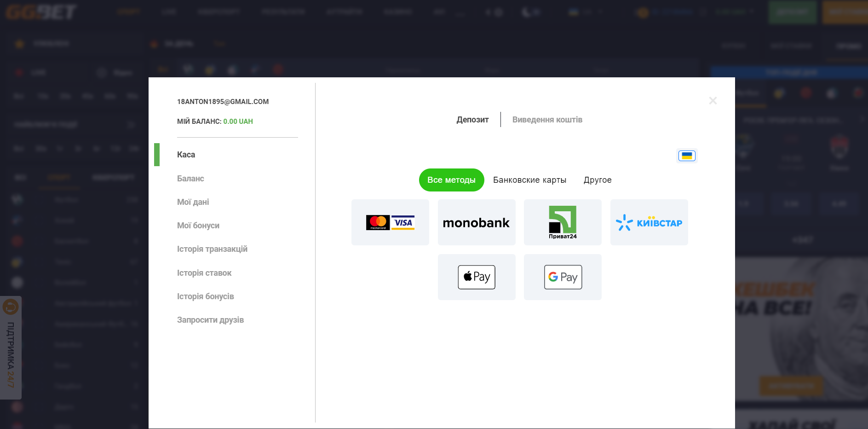Close the cashier modal window
The width and height of the screenshot is (868, 429).
[713, 100]
